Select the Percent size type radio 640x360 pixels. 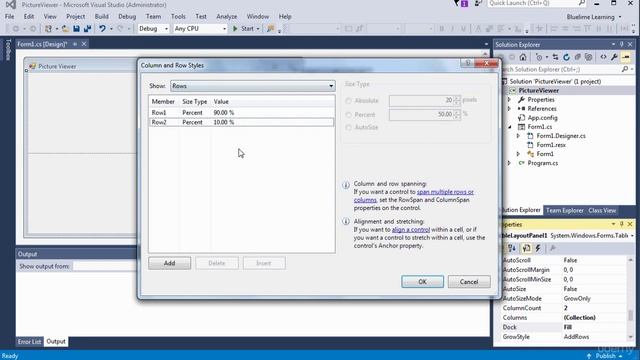coord(348,115)
